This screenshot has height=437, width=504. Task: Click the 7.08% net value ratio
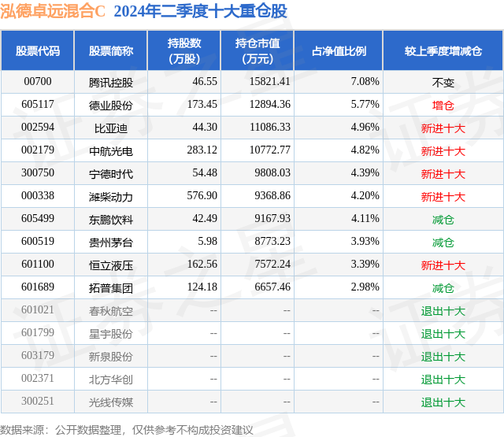click(x=365, y=82)
